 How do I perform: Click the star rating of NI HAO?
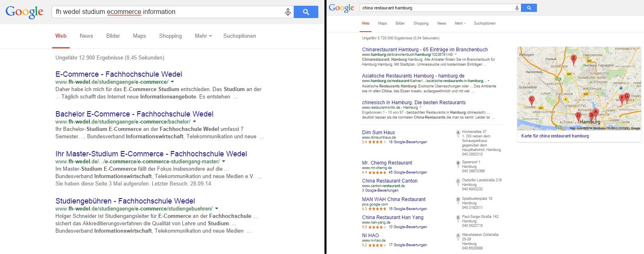pyautogui.click(x=377, y=245)
